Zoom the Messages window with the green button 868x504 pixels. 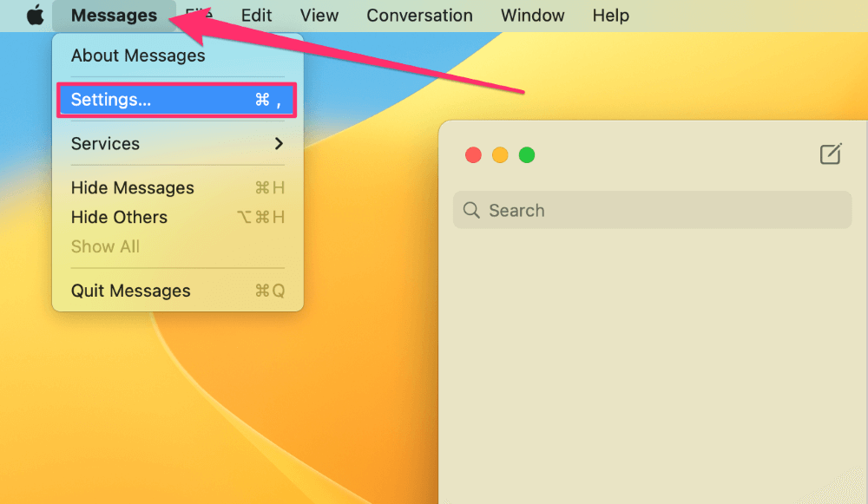pos(527,155)
